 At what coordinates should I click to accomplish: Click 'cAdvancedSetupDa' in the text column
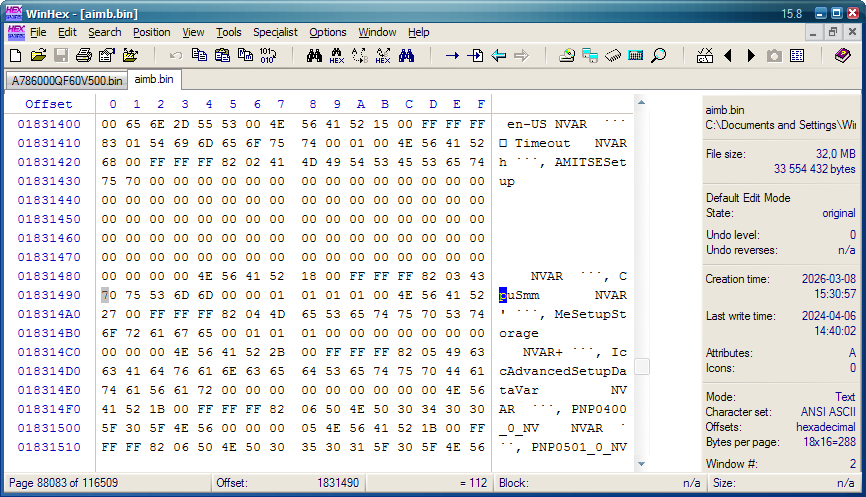pos(563,371)
